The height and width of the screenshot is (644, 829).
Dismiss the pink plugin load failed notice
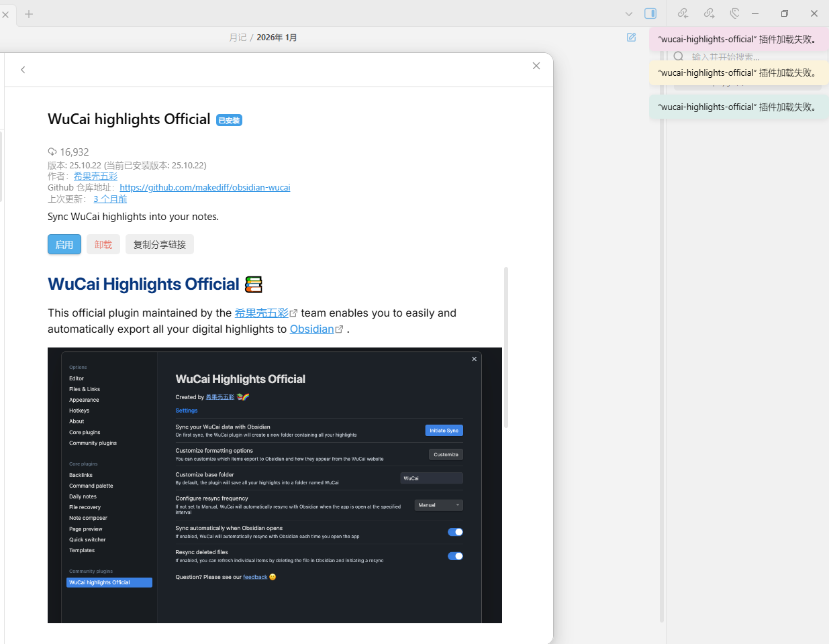[x=738, y=40]
